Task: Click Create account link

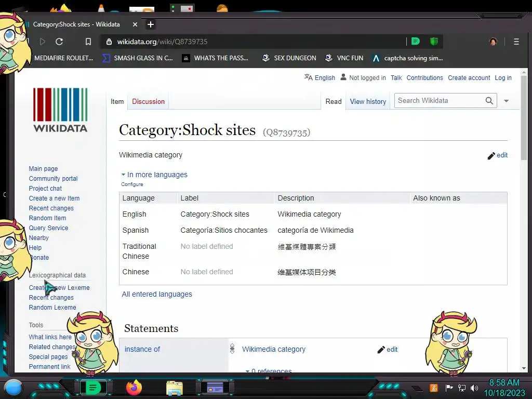Action: [x=469, y=78]
